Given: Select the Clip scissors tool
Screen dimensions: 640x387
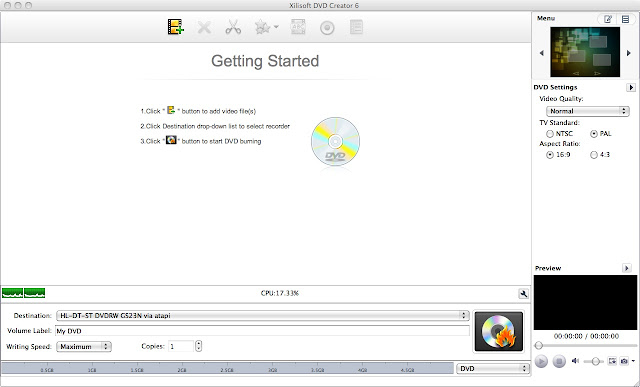Looking at the screenshot, I should click(233, 27).
